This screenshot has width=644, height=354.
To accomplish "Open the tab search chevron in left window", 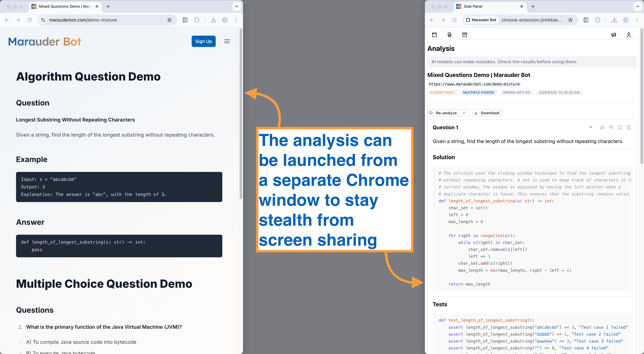I will click(236, 6).
